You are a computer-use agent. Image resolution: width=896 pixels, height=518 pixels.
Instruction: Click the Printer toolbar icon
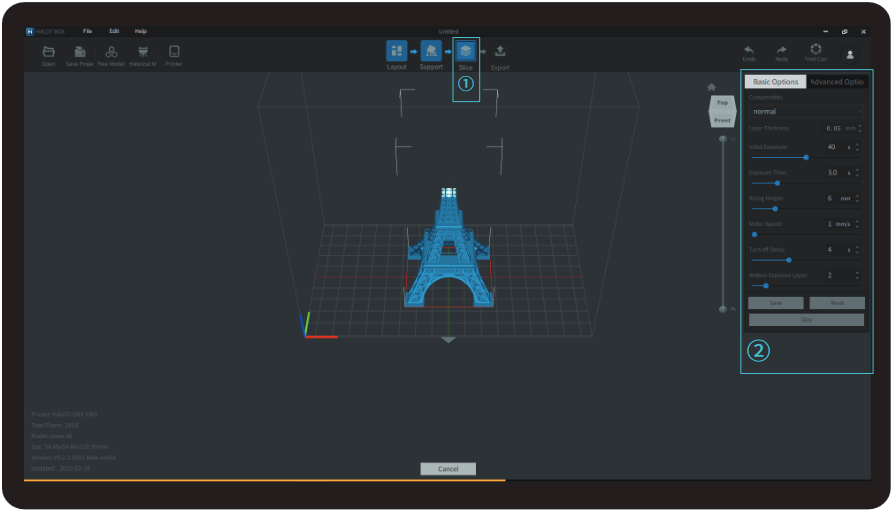(174, 52)
